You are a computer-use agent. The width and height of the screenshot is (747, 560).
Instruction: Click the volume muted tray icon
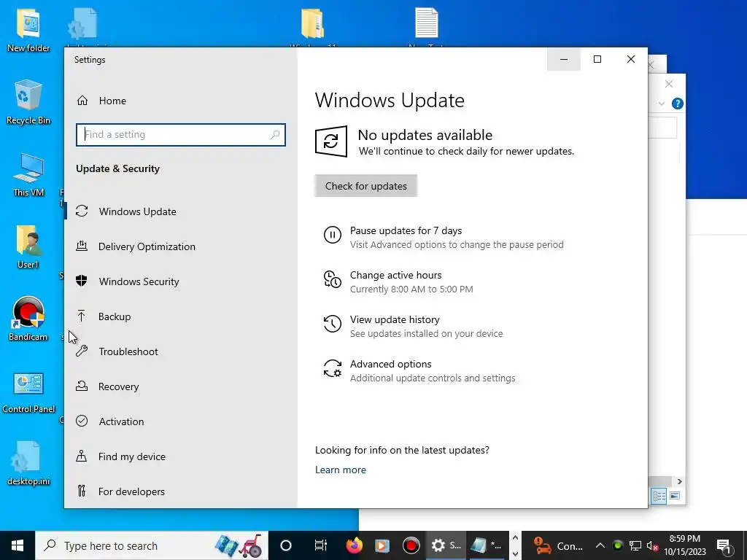[652, 545]
